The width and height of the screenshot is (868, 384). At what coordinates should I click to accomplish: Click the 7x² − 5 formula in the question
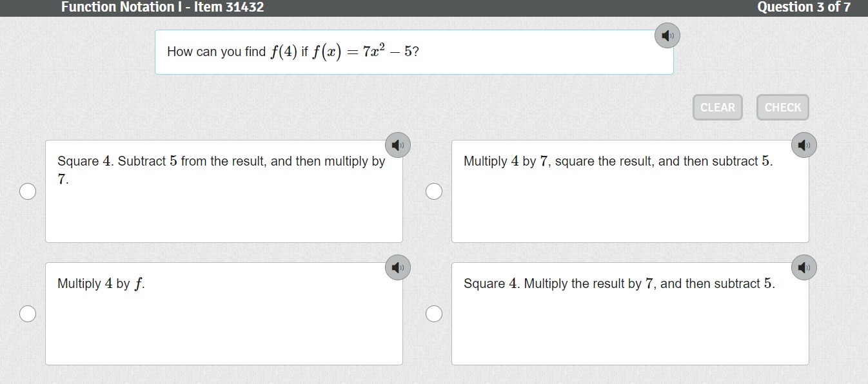(x=387, y=51)
